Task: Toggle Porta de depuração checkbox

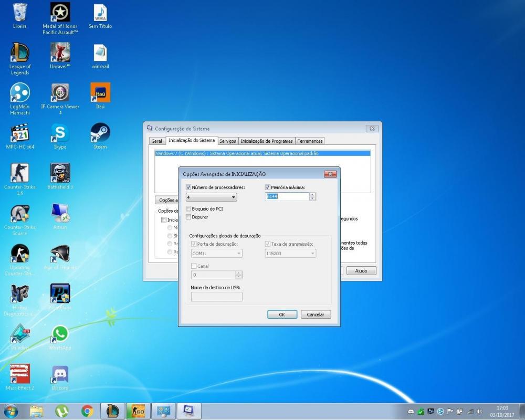Action: pos(194,244)
